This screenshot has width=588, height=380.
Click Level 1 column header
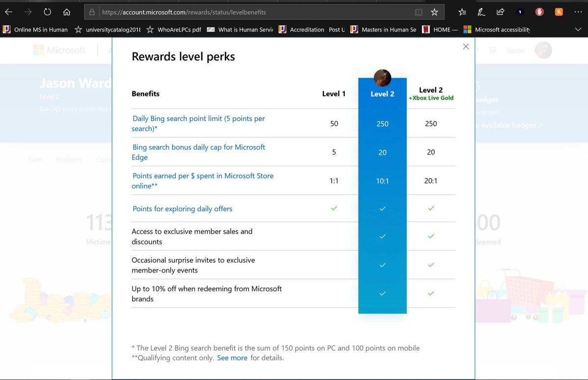(x=334, y=94)
